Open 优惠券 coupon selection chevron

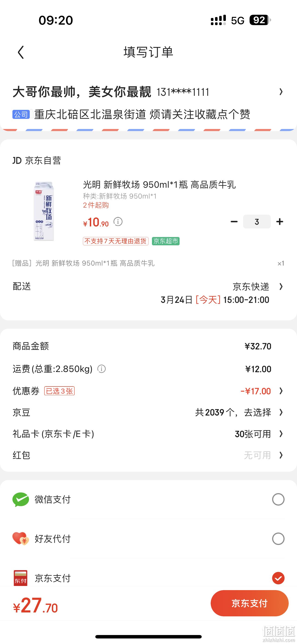tap(281, 391)
